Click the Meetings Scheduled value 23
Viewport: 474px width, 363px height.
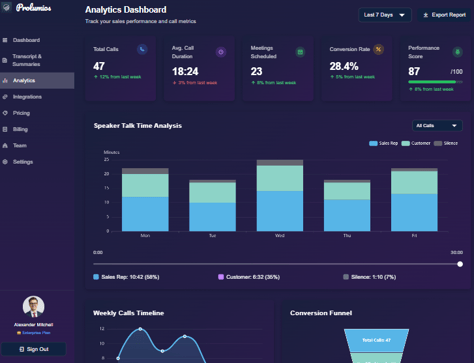pyautogui.click(x=257, y=71)
